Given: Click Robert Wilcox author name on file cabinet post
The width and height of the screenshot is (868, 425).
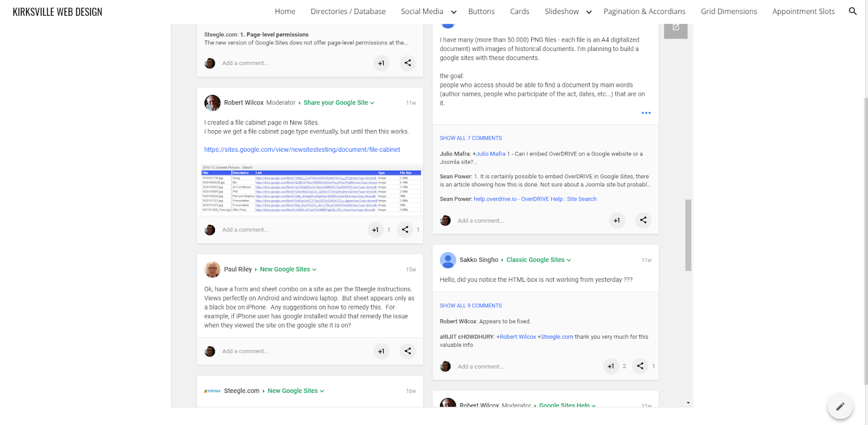Looking at the screenshot, I should click(x=244, y=102).
